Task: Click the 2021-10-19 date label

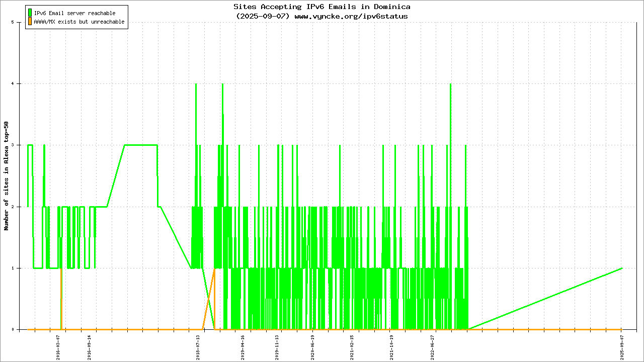Action: (x=392, y=347)
